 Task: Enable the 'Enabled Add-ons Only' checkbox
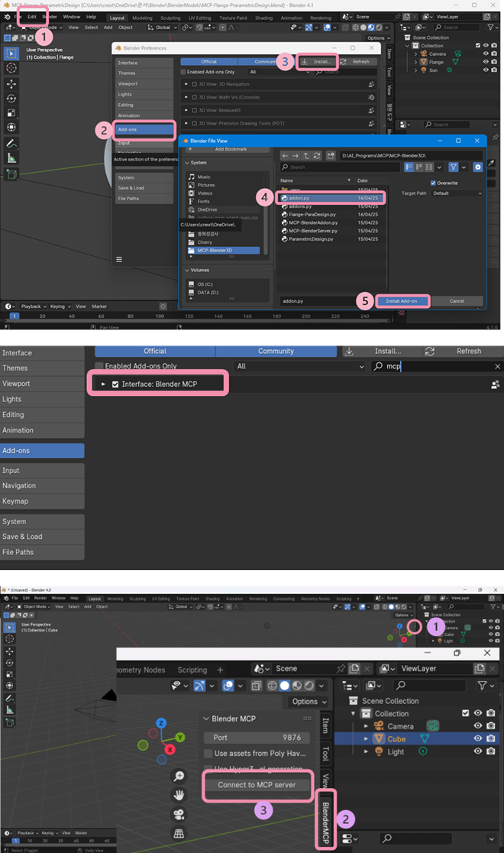[x=99, y=367]
